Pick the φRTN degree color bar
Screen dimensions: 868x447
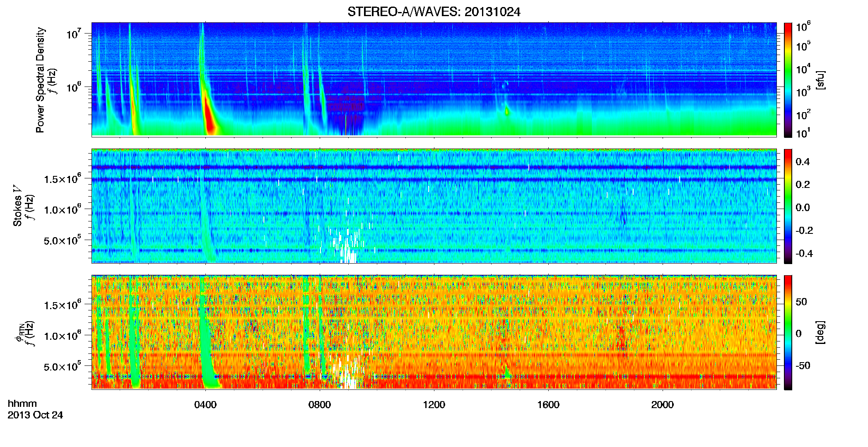point(788,332)
